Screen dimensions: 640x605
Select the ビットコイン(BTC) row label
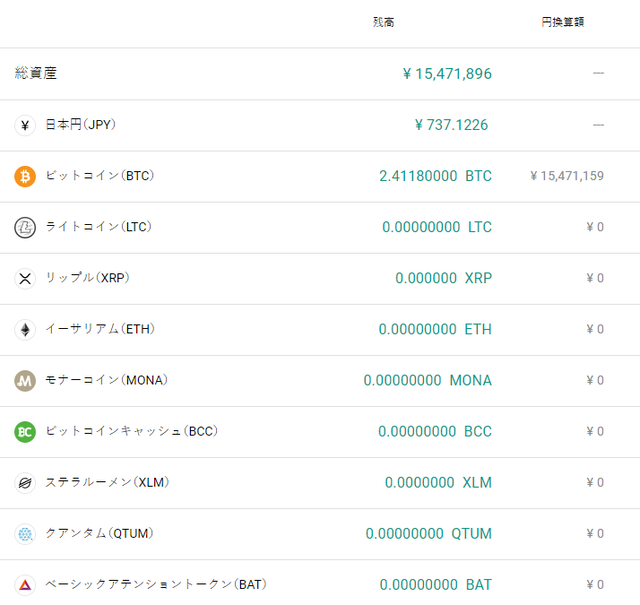click(100, 176)
